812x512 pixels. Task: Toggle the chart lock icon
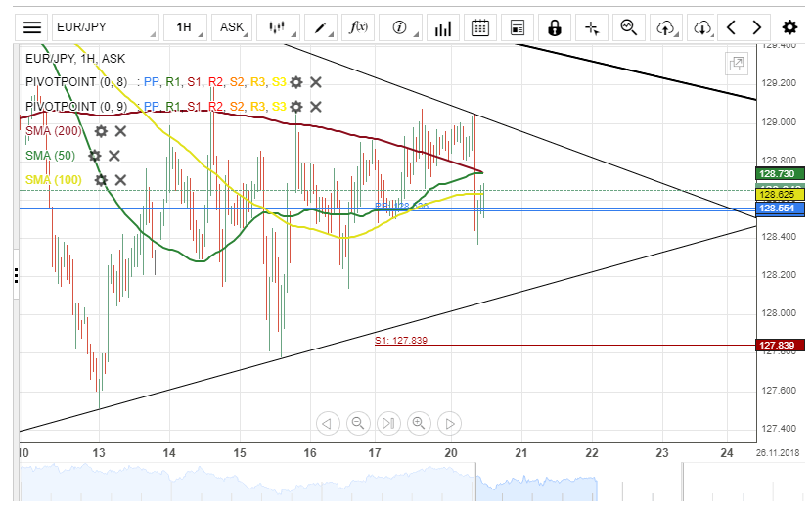pos(555,27)
